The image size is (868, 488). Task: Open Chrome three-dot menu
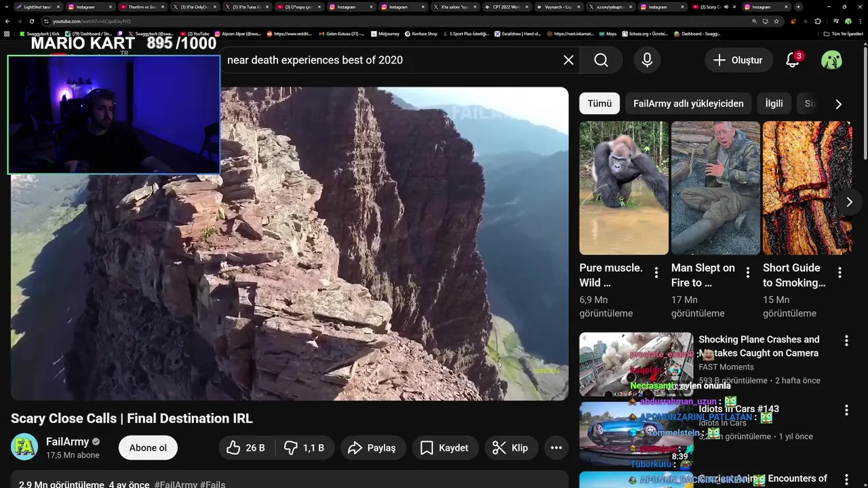[x=861, y=21]
